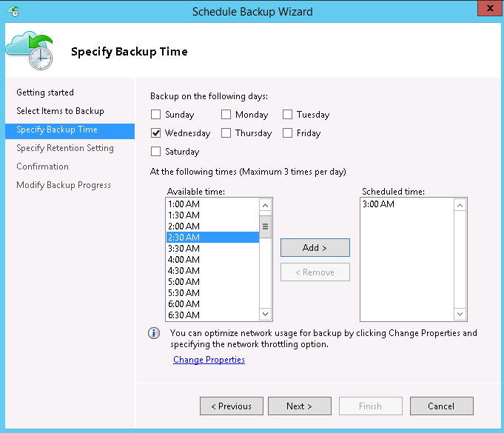504x433 pixels.
Task: Click down arrow of Available time scrollbar
Action: pyautogui.click(x=265, y=314)
